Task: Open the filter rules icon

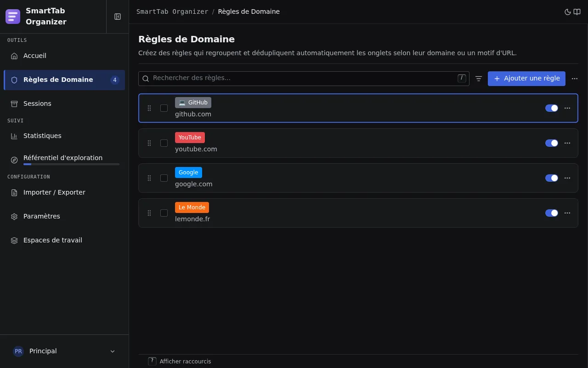Action: point(479,79)
